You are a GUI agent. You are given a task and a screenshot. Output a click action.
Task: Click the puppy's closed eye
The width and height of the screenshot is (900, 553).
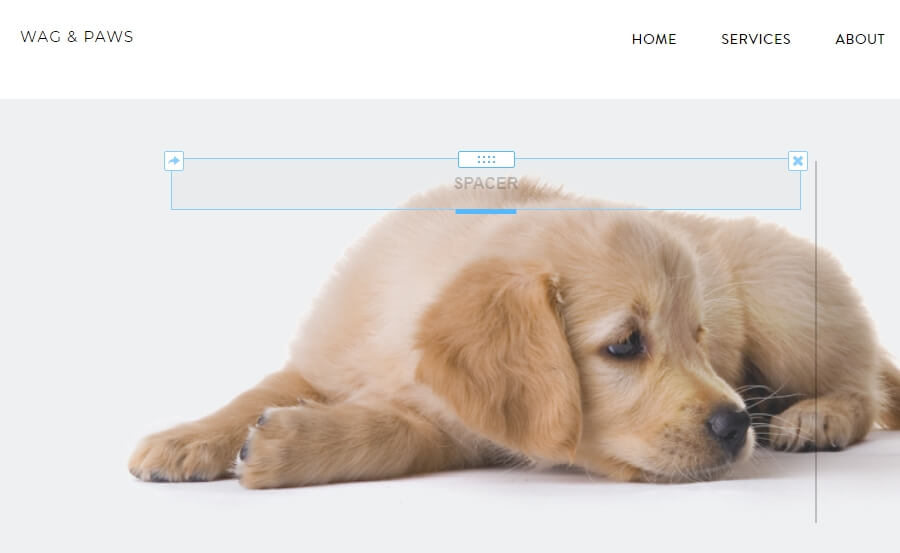pos(626,346)
